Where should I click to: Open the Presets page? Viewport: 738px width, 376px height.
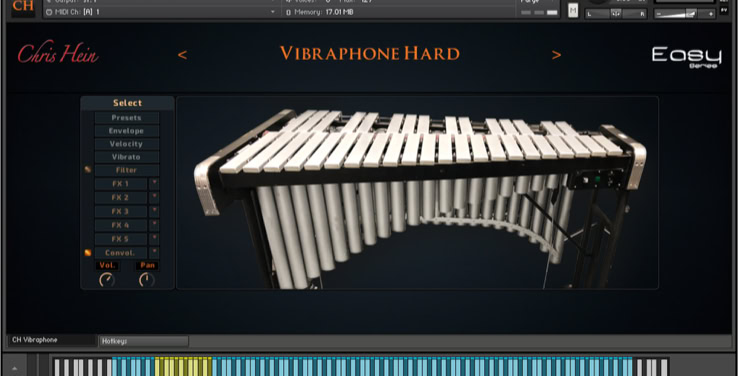(x=127, y=118)
